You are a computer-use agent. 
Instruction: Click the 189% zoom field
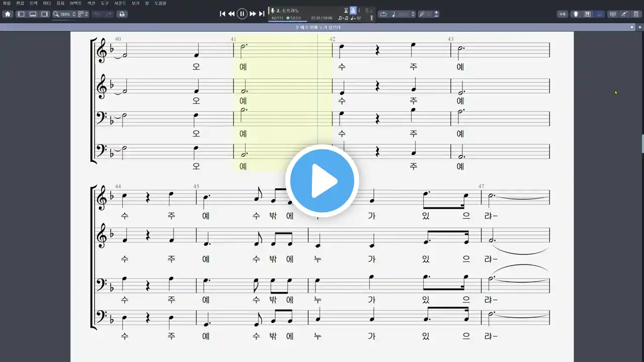[x=64, y=14]
